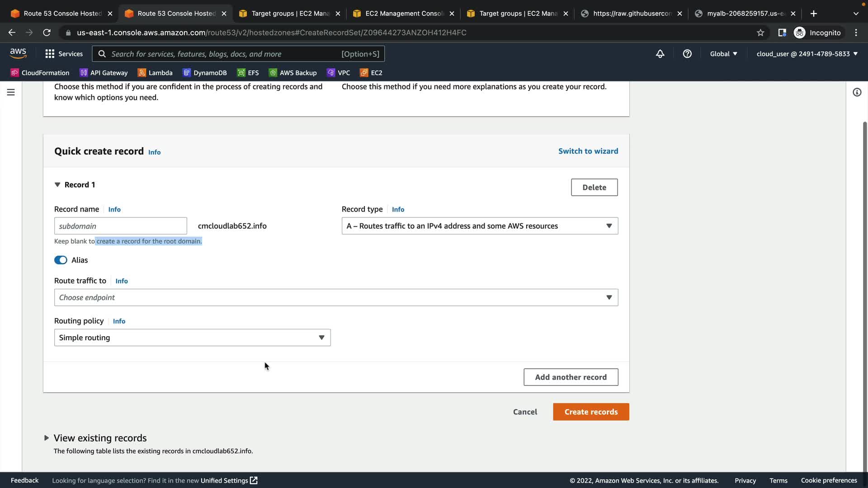868x488 pixels.
Task: Click the subdomain record name field
Action: point(120,226)
